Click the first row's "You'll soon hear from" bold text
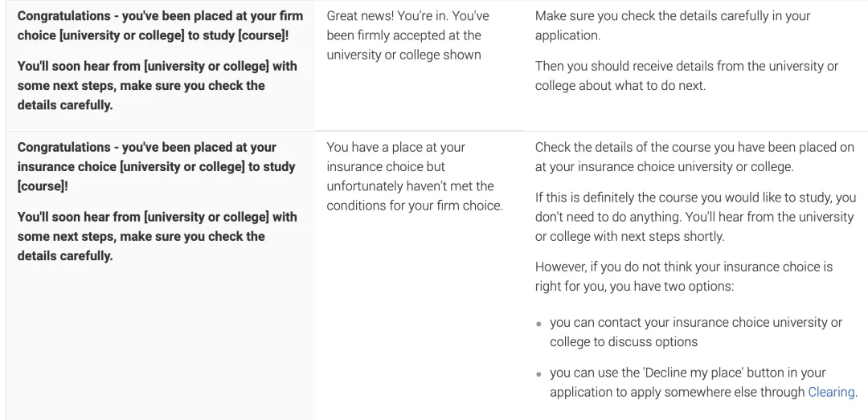The image size is (868, 420). [x=158, y=86]
